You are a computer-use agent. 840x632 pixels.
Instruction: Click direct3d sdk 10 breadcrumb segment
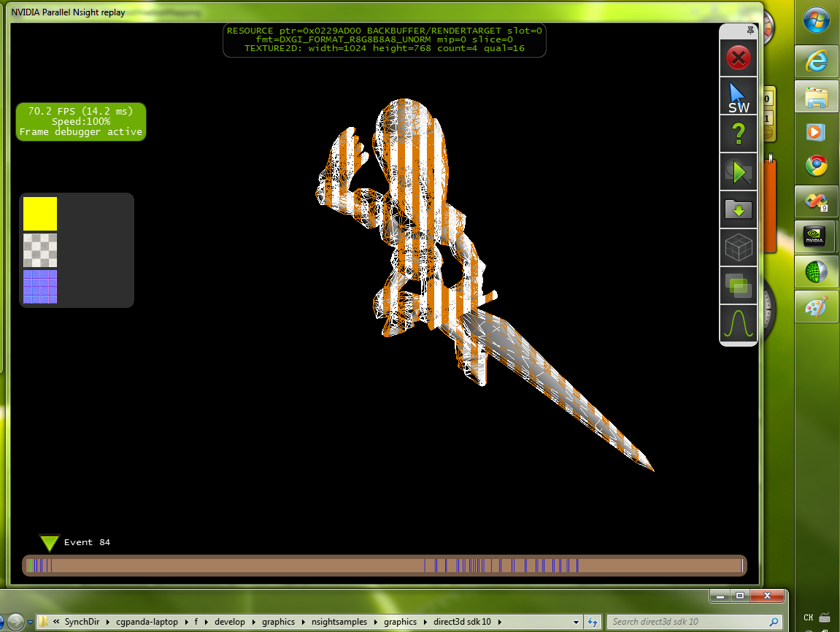click(x=462, y=622)
